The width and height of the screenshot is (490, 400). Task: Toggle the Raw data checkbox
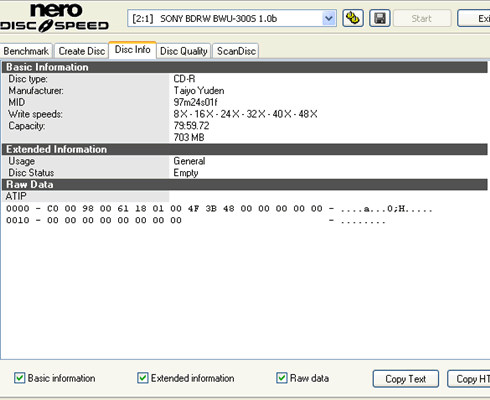[x=282, y=378]
